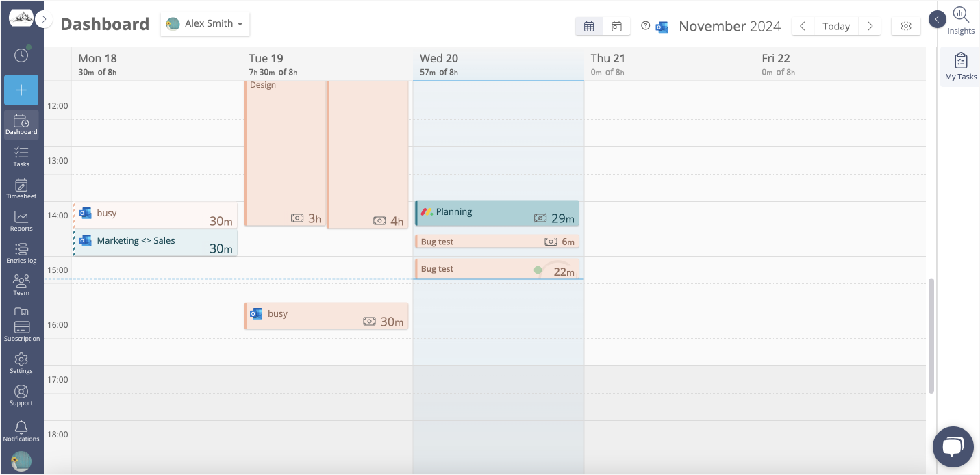Click the Outlook calendar sync icon

[x=662, y=27]
